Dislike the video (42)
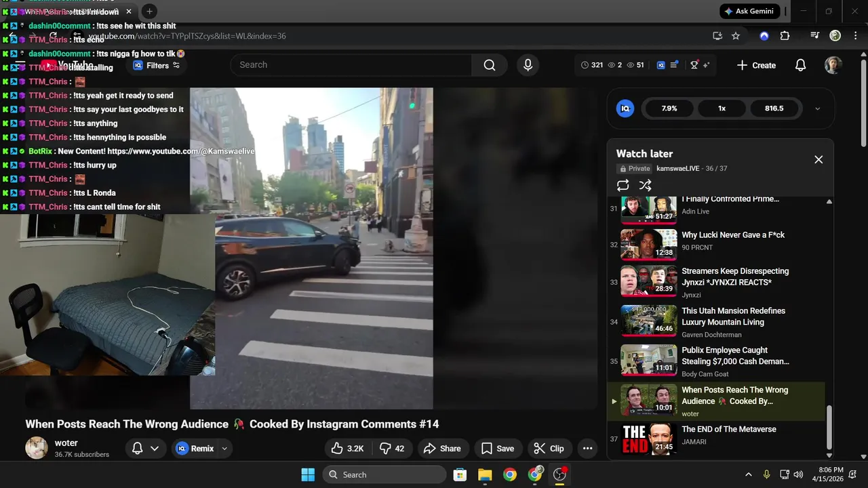The image size is (868, 488). pyautogui.click(x=392, y=448)
